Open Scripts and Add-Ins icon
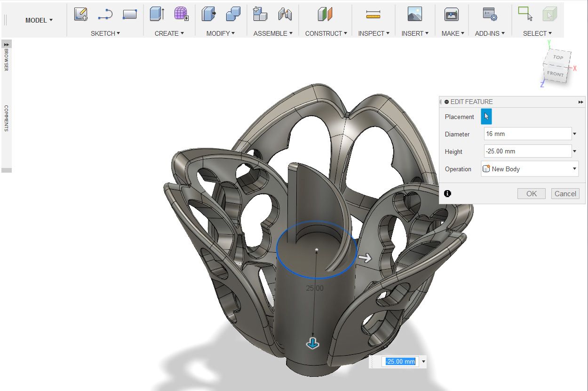Viewport: 588px width, 391px height. point(489,14)
